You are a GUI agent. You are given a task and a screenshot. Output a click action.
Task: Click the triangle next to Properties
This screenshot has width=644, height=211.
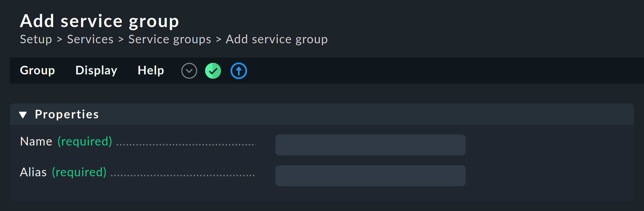pos(23,114)
